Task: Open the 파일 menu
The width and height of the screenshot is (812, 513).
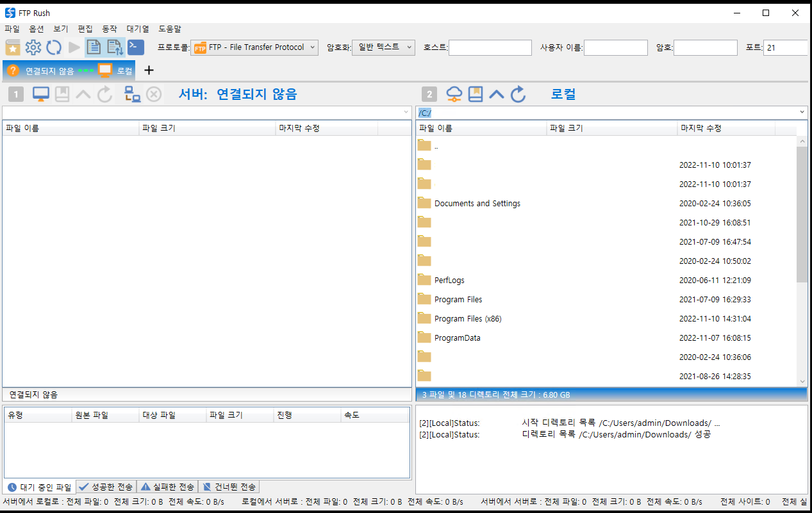Action: pos(12,29)
